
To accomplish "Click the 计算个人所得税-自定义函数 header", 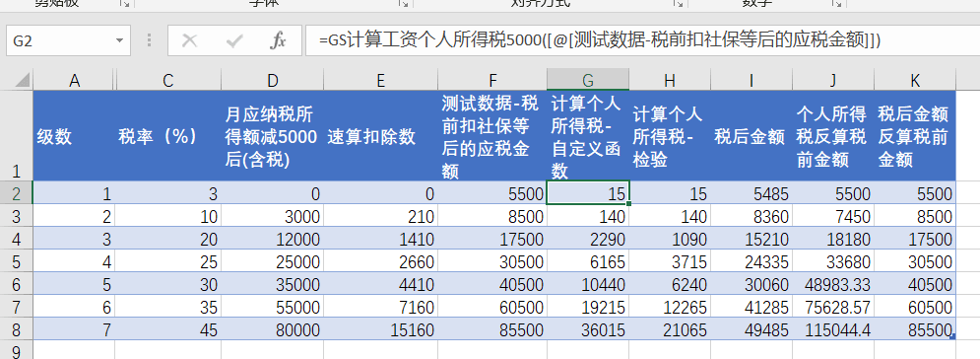I will [x=588, y=136].
